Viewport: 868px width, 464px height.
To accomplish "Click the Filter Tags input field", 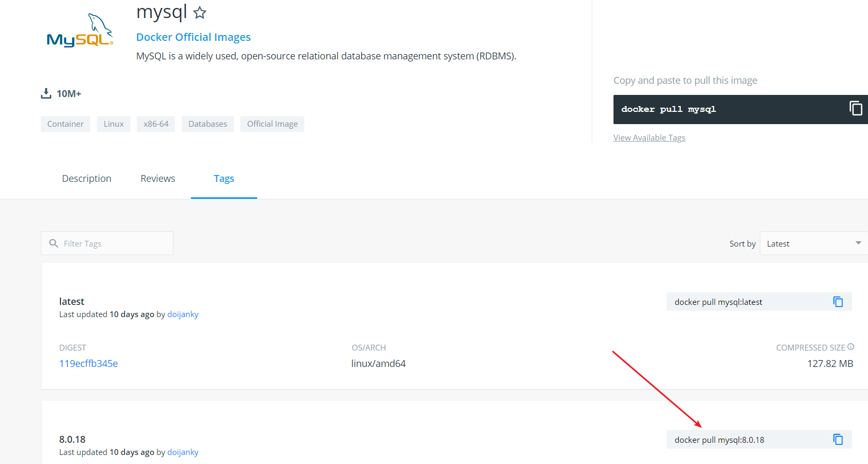I will (x=107, y=243).
